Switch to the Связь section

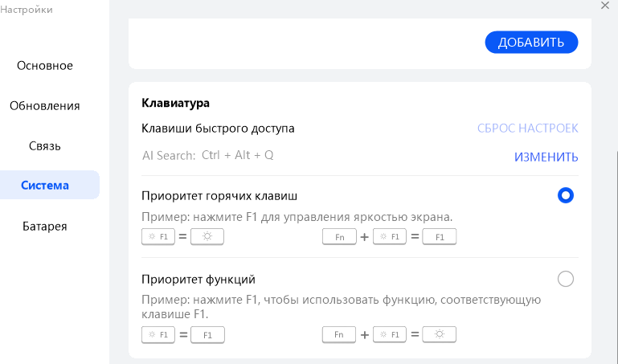(45, 145)
